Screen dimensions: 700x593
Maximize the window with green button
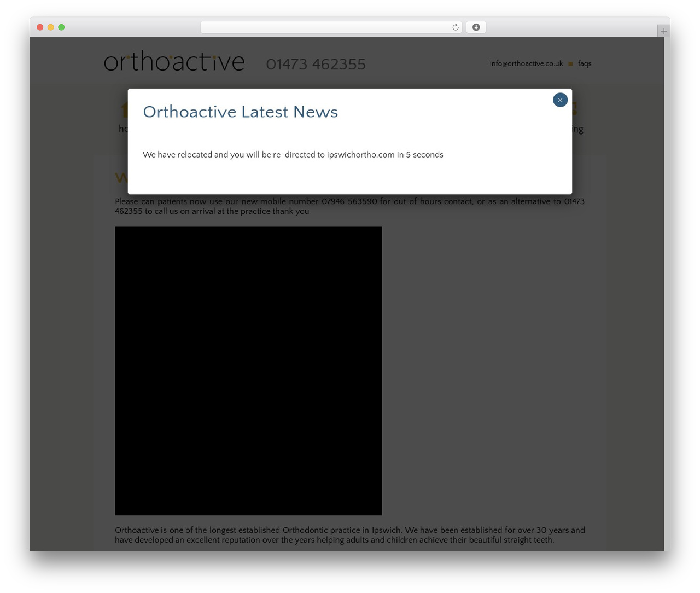point(61,27)
